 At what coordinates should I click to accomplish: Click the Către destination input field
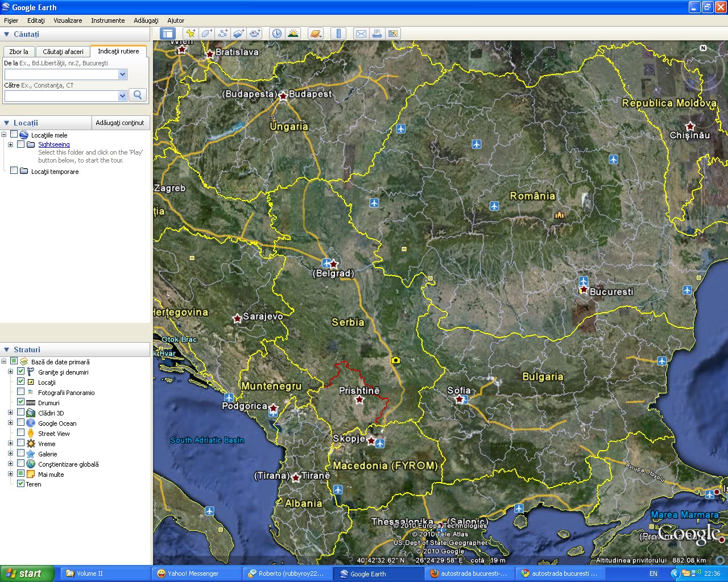pyautogui.click(x=61, y=96)
